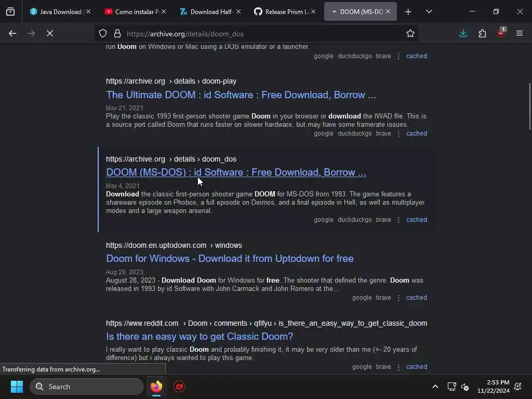Viewport: 532px width, 399px height.
Task: Click the page vertical scrollbar thumb
Action: 529,106
